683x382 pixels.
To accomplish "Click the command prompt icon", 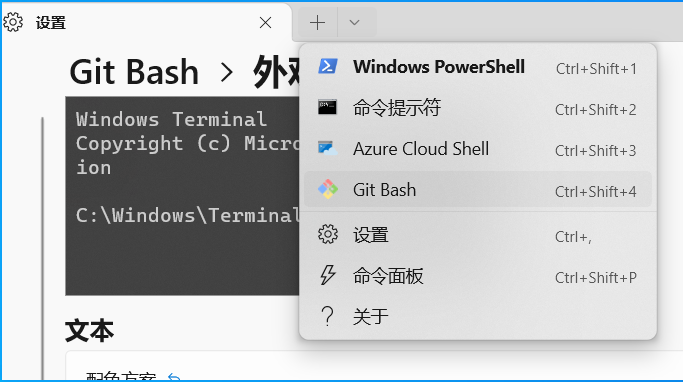I will [327, 107].
